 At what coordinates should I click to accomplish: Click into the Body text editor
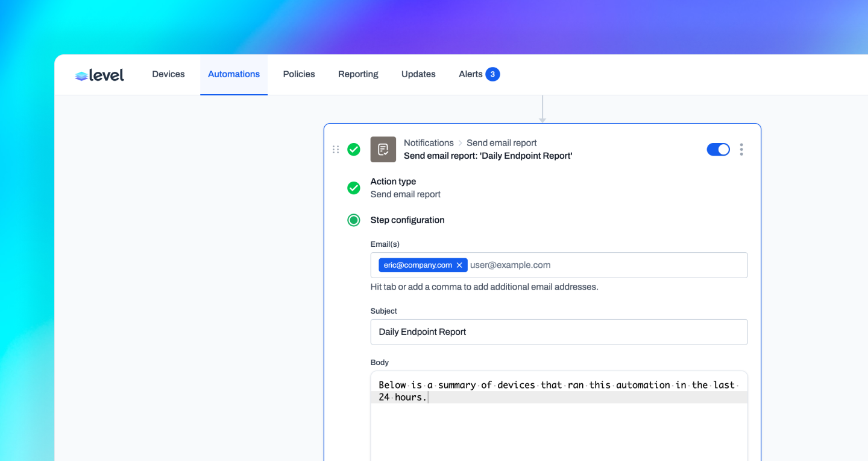click(x=559, y=416)
